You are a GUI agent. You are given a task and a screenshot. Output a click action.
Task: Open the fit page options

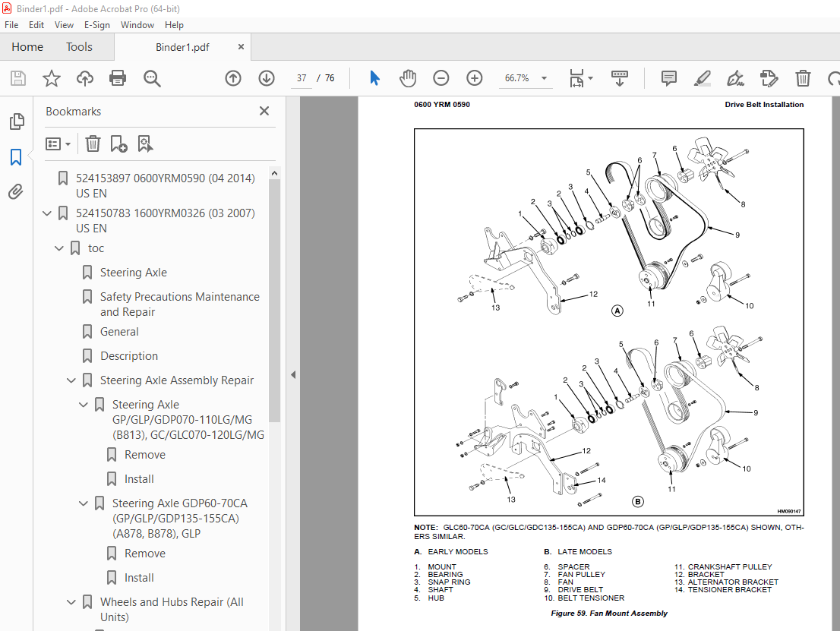(581, 78)
